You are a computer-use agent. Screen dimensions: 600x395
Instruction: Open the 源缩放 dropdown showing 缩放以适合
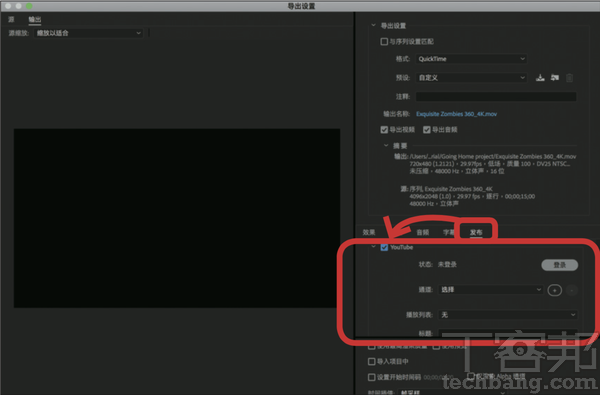pos(88,33)
